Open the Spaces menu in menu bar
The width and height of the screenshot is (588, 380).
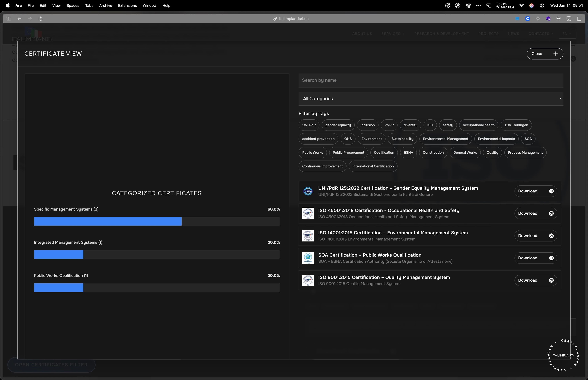(x=73, y=5)
